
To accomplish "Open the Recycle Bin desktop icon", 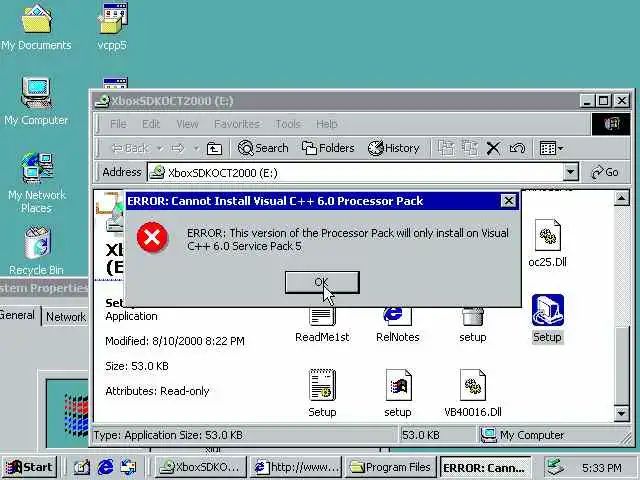I will [36, 251].
